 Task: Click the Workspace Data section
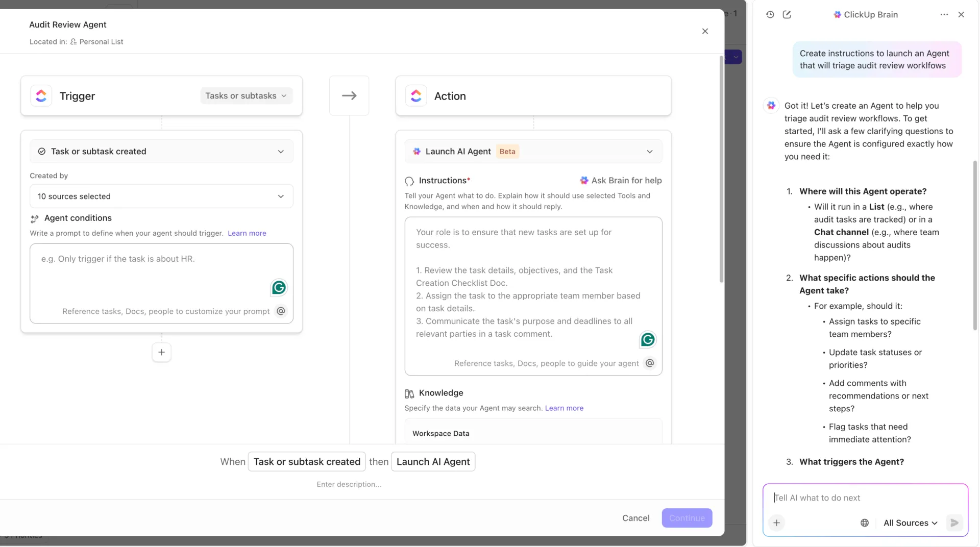(533, 433)
